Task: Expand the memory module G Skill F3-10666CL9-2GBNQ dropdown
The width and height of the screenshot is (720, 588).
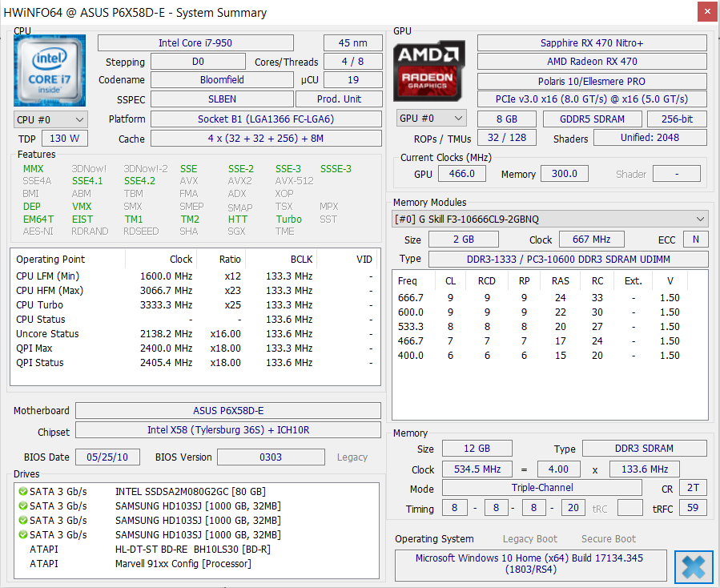Action: click(549, 219)
